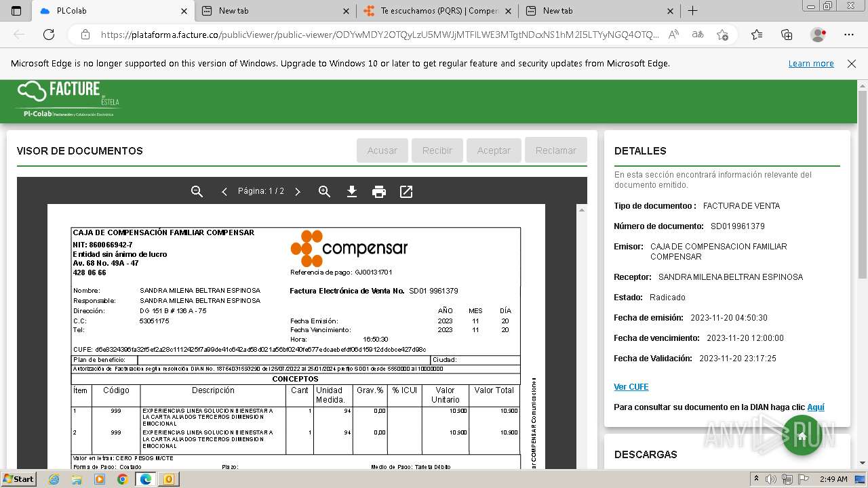Click the Estado value Radicado
Image resolution: width=868 pixels, height=488 pixels.
667,298
